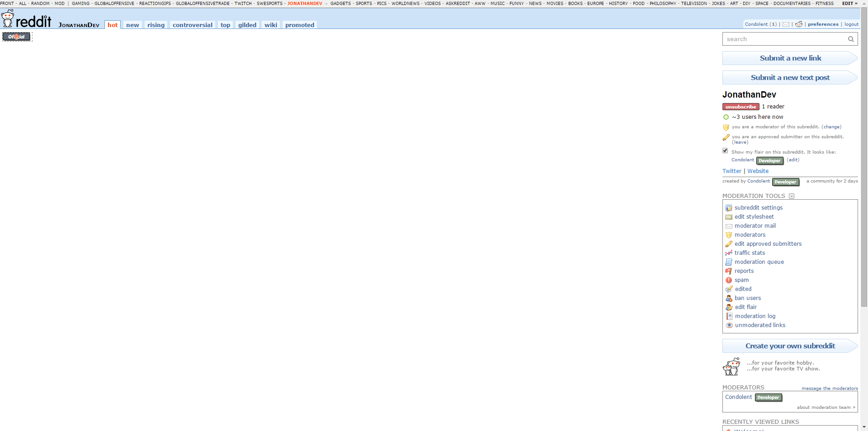Open the top tab
Image resolution: width=868 pixels, height=431 pixels.
(x=226, y=25)
